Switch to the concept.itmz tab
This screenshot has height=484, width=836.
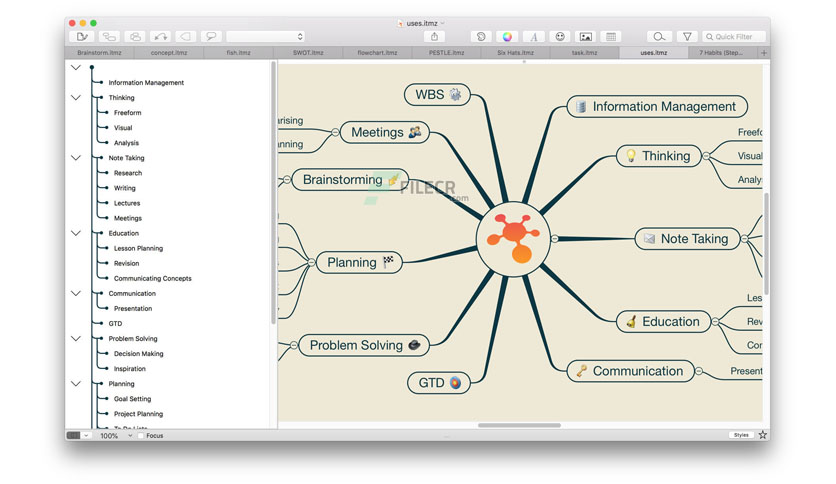168,52
